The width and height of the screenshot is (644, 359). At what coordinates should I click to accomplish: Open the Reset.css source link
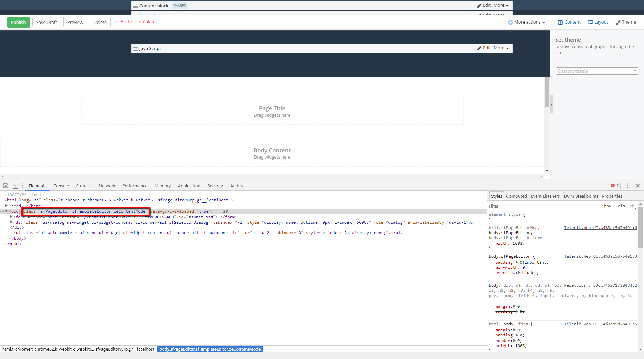tap(600, 285)
